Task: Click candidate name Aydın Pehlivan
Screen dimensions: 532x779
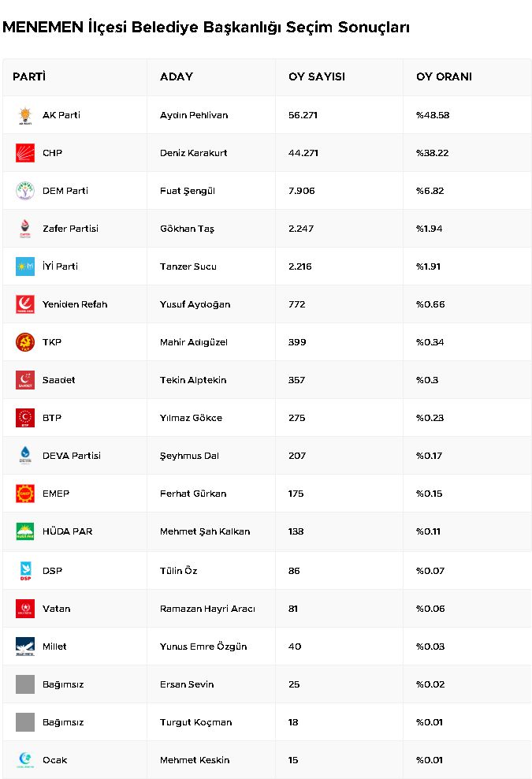Action: pyautogui.click(x=194, y=115)
